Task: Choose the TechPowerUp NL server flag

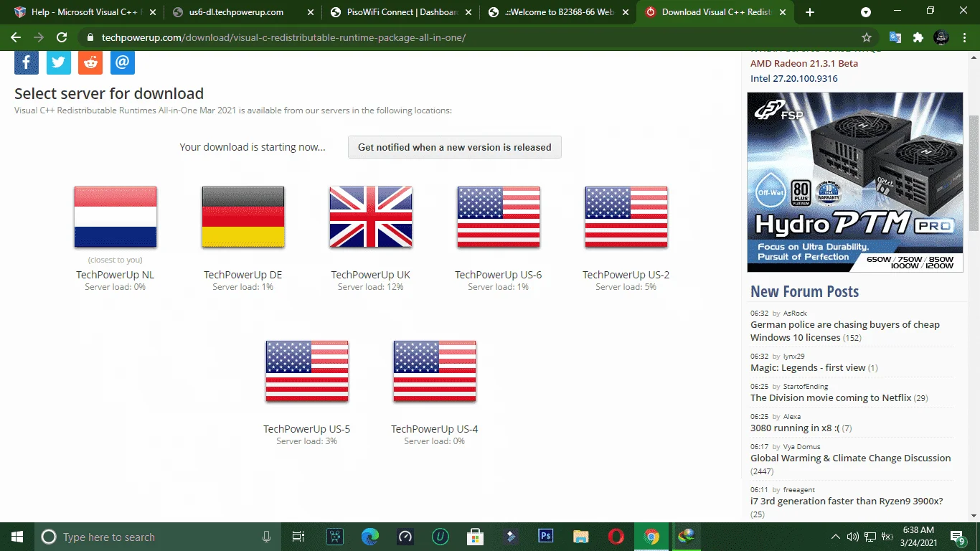Action: point(116,217)
